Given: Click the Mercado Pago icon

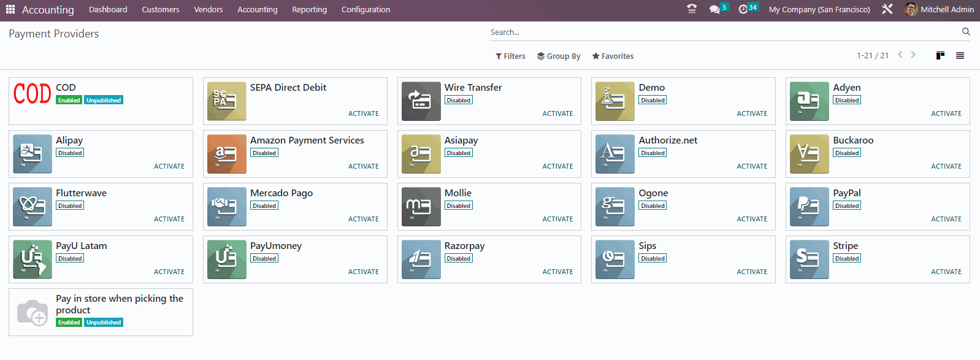Looking at the screenshot, I should (226, 207).
